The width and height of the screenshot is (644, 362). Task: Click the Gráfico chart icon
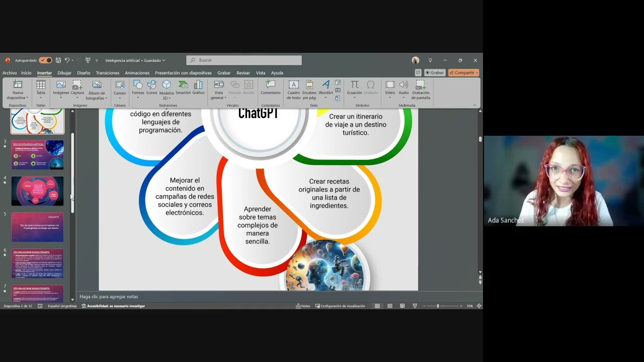tap(198, 87)
